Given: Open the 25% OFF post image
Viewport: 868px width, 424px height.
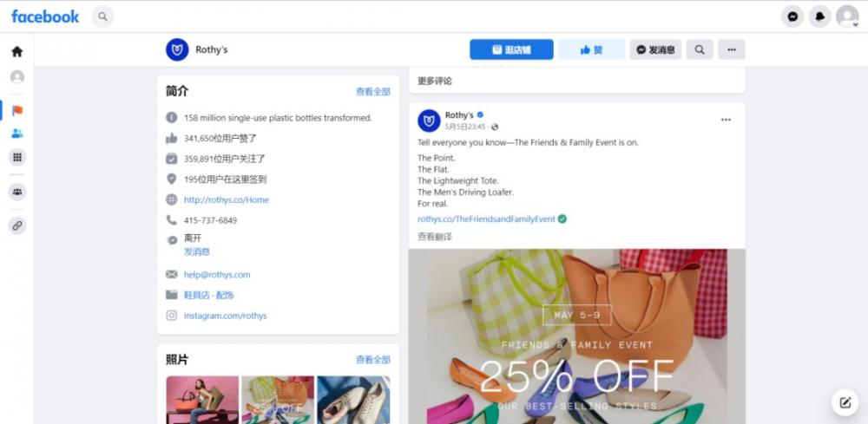Looking at the screenshot, I should [x=577, y=336].
